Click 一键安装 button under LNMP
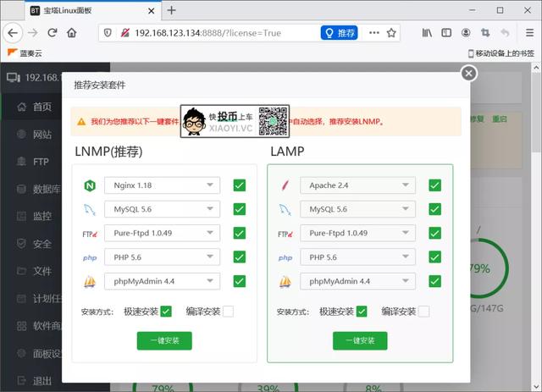Viewport: 542px width, 392px height. click(164, 340)
